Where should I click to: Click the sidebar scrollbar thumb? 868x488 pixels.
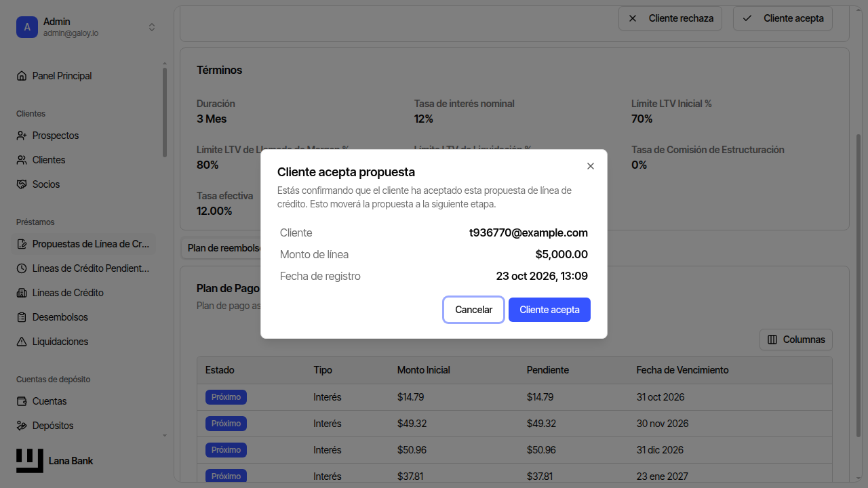point(164,113)
